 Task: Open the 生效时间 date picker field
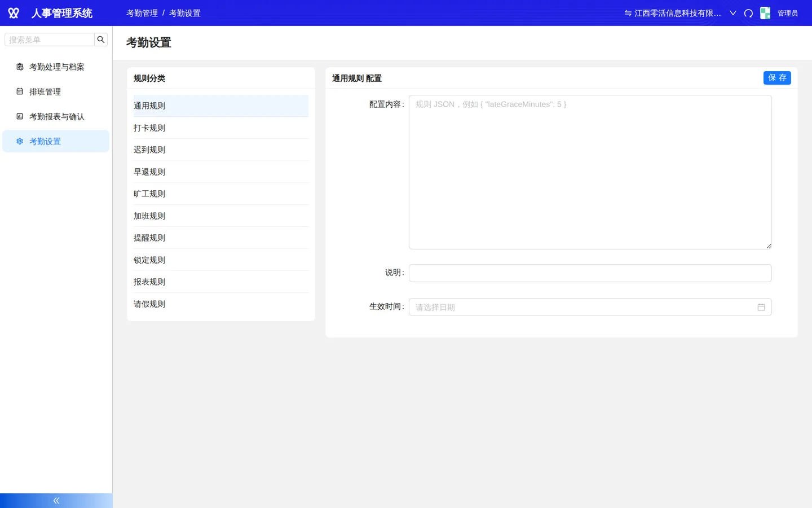pyautogui.click(x=590, y=307)
